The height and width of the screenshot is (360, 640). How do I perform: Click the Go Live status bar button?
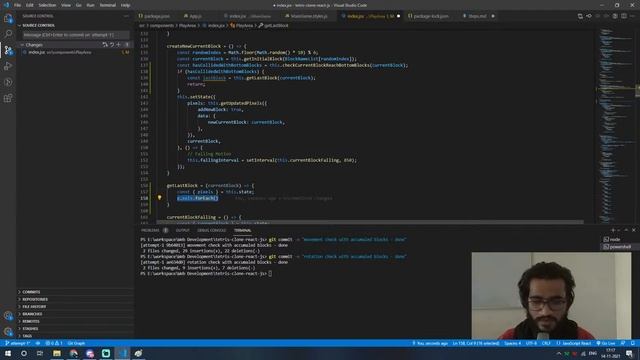point(606,343)
